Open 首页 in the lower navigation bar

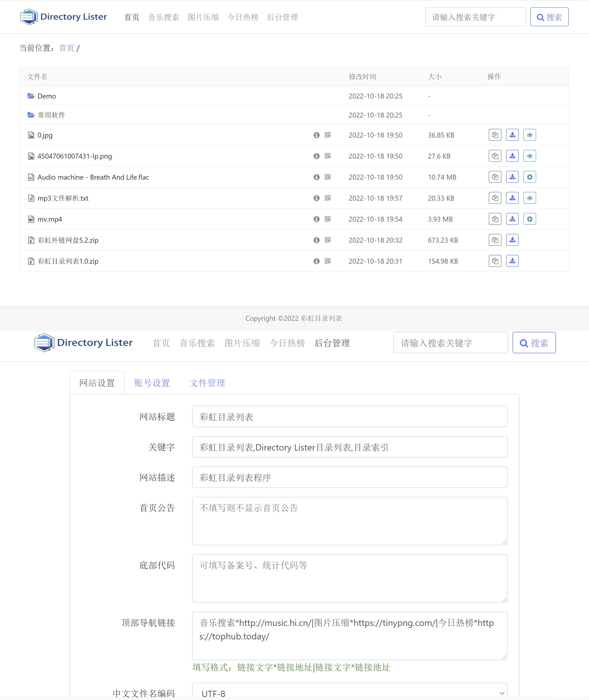click(161, 343)
